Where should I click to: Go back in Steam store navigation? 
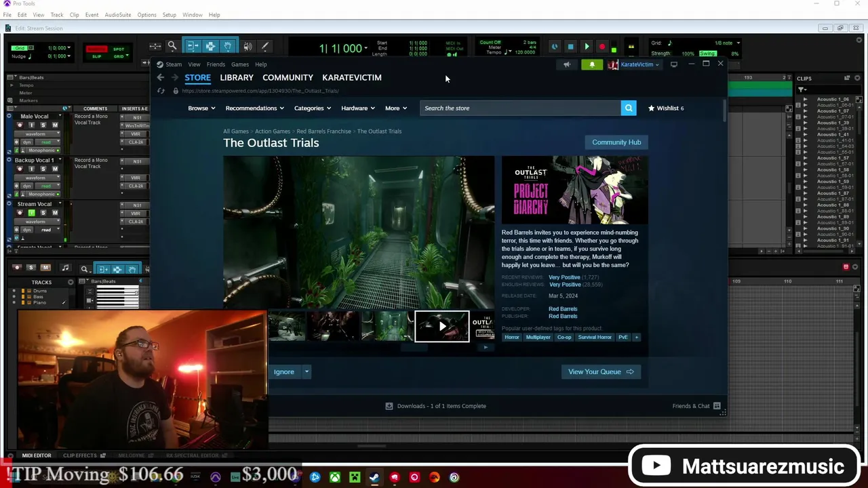[x=161, y=77]
